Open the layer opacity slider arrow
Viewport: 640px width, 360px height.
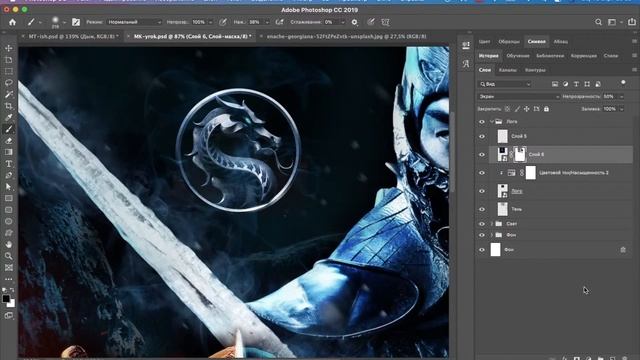[x=621, y=97]
